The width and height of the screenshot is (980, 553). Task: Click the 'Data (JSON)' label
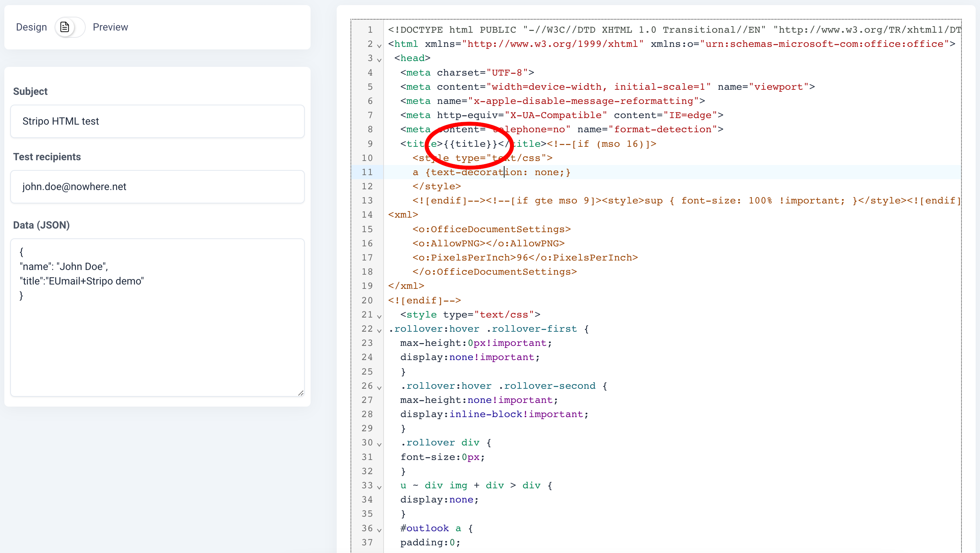pos(41,225)
